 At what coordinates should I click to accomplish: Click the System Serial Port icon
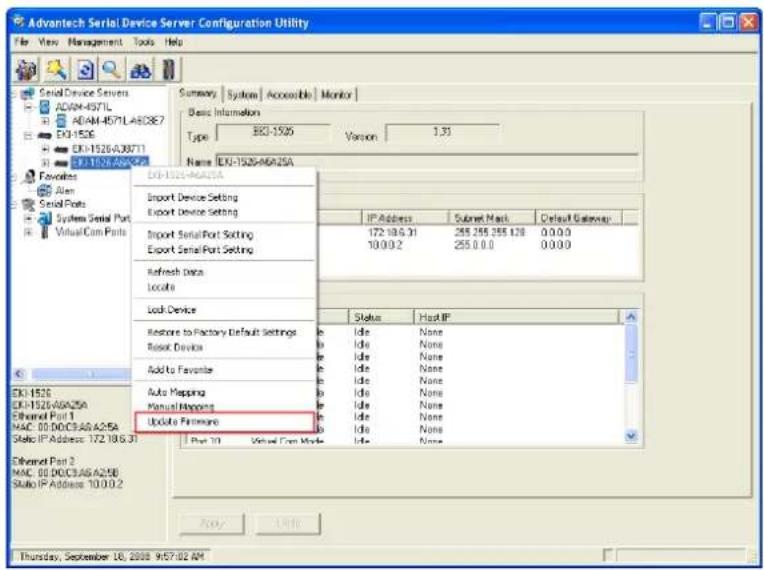(x=45, y=218)
